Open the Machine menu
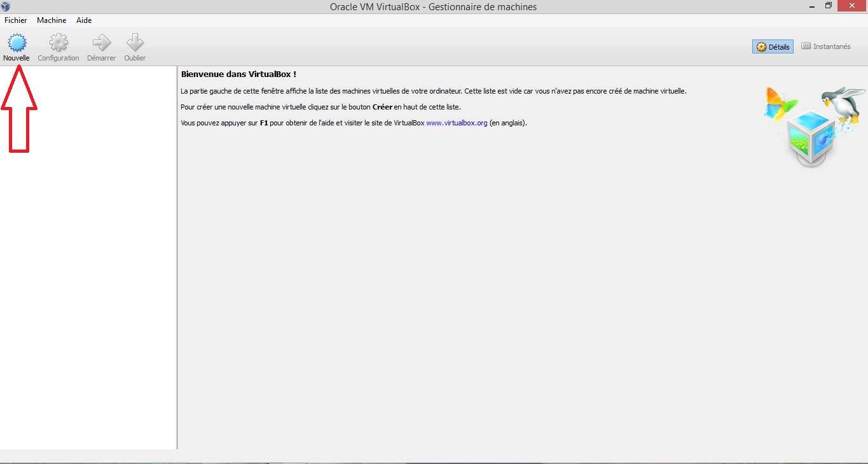Image resolution: width=868 pixels, height=464 pixels. tap(52, 20)
